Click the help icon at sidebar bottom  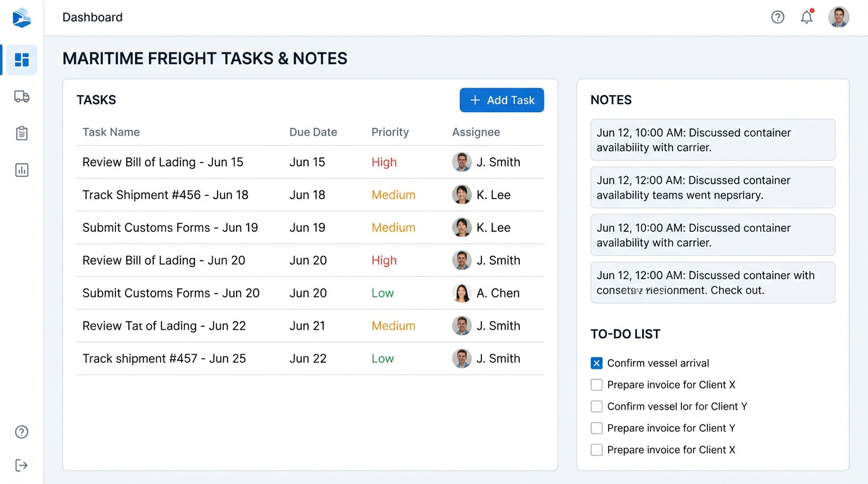point(21,432)
